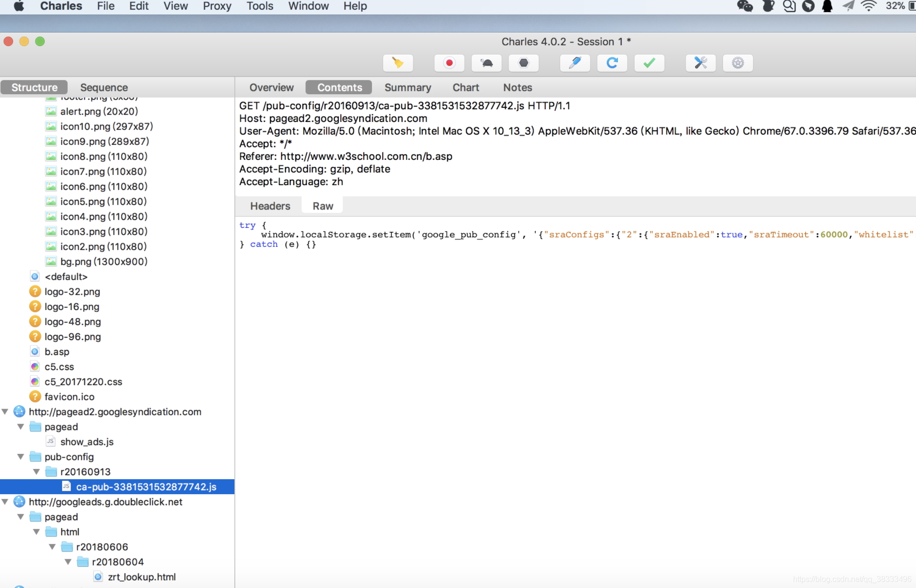916x588 pixels.
Task: Collapse the r20160913 folder
Action: pyautogui.click(x=36, y=472)
